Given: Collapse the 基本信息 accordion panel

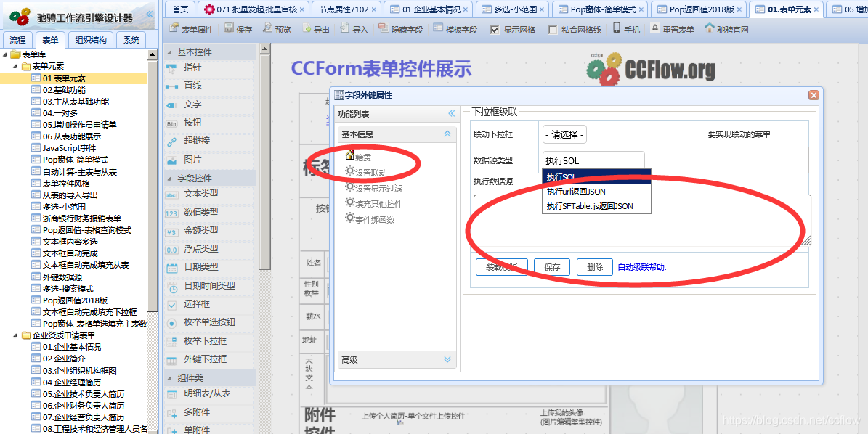Looking at the screenshot, I should tap(447, 134).
